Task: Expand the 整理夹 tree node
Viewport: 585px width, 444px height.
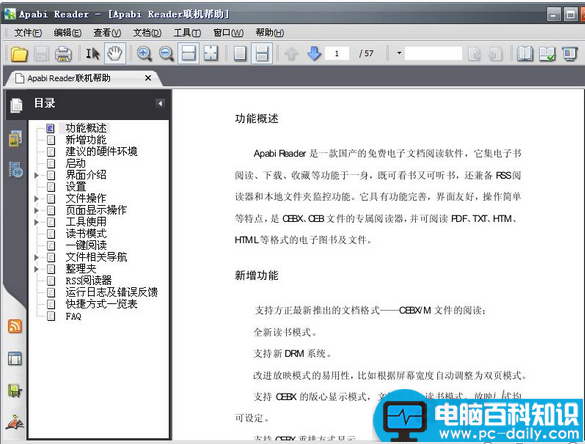Action: pyautogui.click(x=37, y=269)
